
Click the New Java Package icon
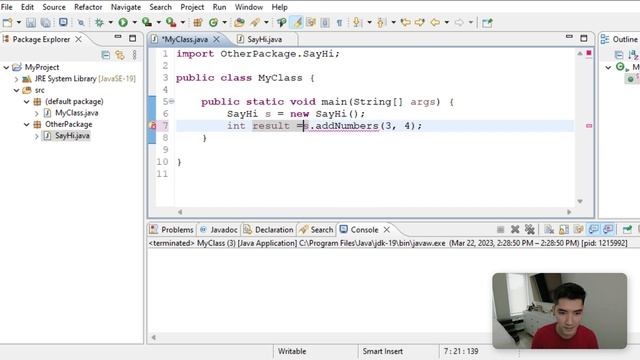[x=198, y=22]
